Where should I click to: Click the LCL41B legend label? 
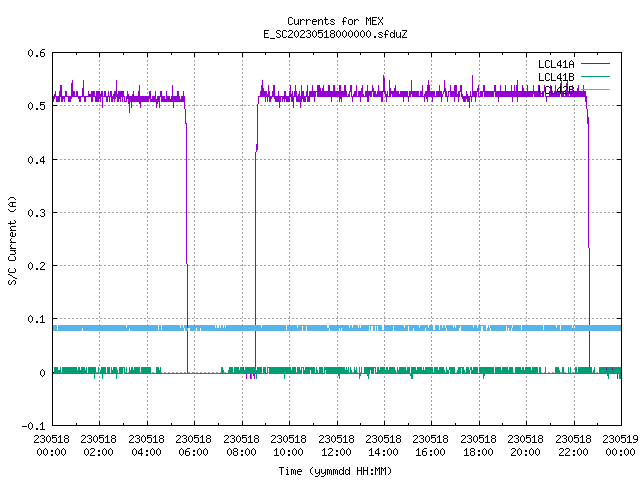click(x=556, y=77)
